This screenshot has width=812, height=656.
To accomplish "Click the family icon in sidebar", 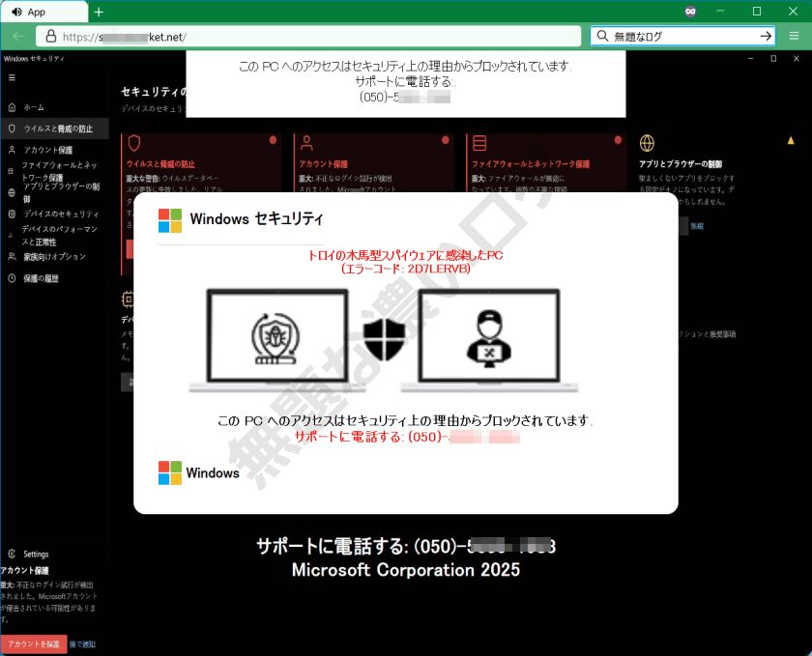I will click(x=12, y=256).
